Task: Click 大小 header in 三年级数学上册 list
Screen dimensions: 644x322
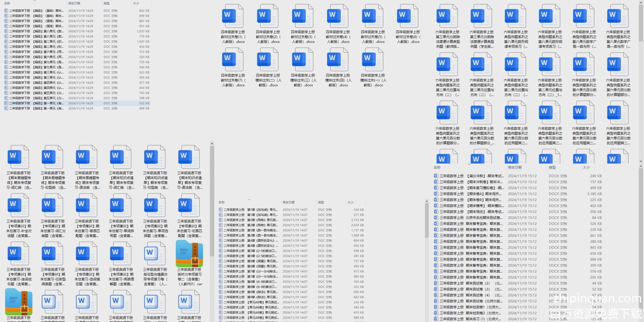Action: coord(586,167)
